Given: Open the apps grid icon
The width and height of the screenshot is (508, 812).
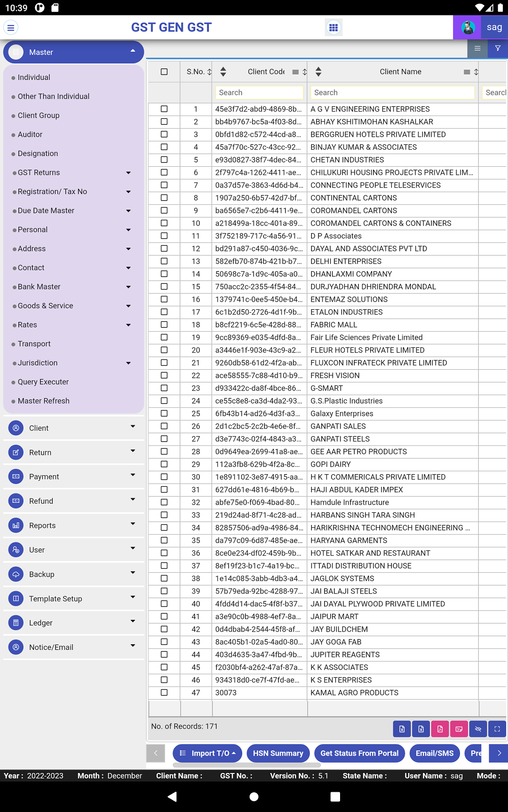Looking at the screenshot, I should (x=333, y=28).
